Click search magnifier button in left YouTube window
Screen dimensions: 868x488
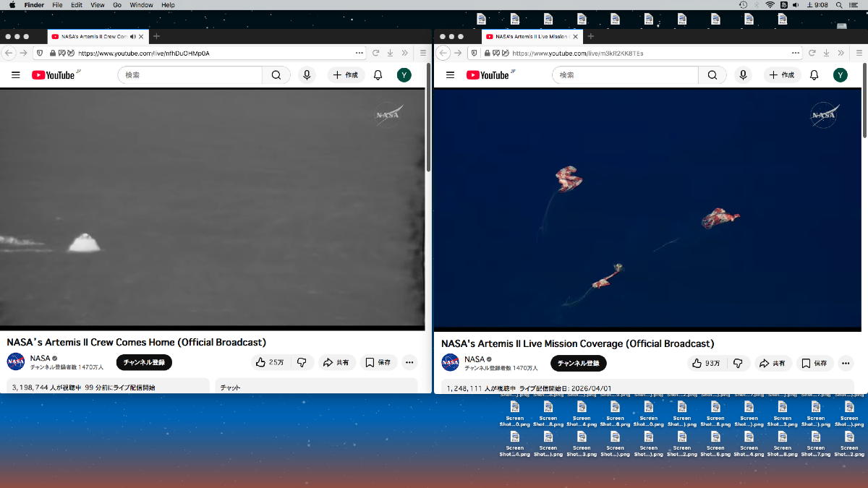(x=276, y=74)
